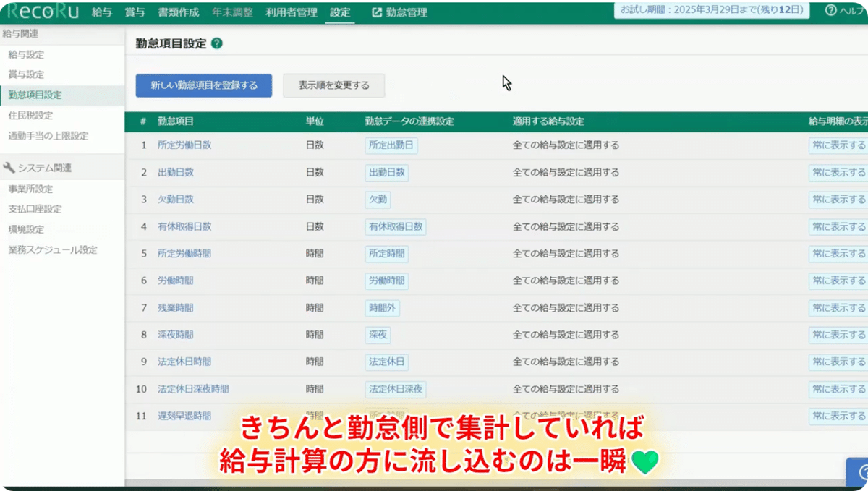Click the 法定休日深夜 linkage tag
The height and width of the screenshot is (491, 868).
pos(396,389)
